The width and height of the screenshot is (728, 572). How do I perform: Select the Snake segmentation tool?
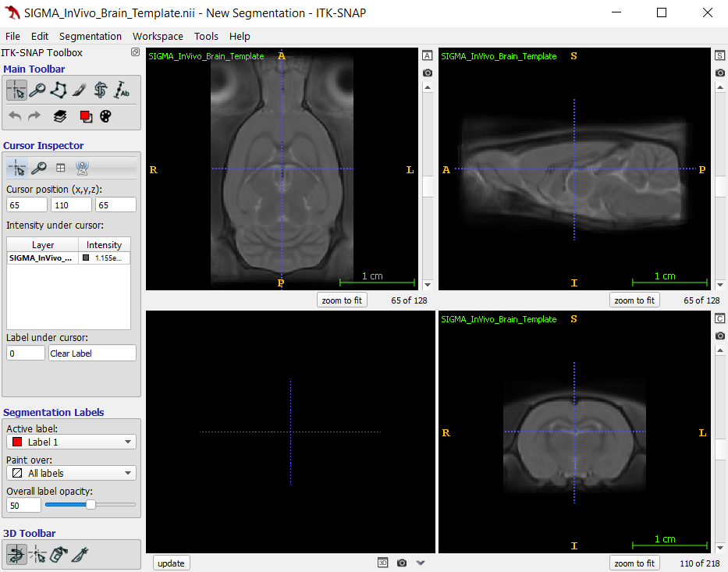pos(101,91)
